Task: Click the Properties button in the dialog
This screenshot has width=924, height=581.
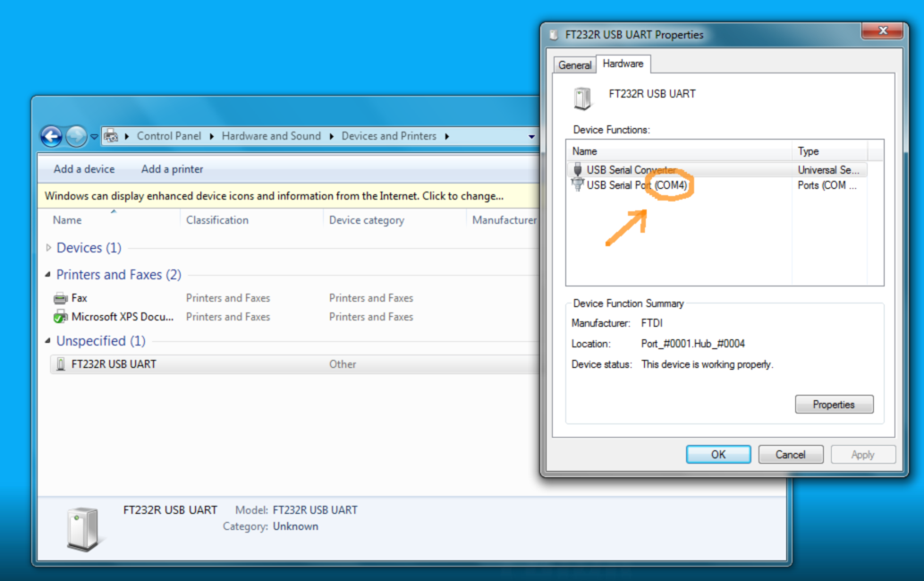Action: [834, 405]
